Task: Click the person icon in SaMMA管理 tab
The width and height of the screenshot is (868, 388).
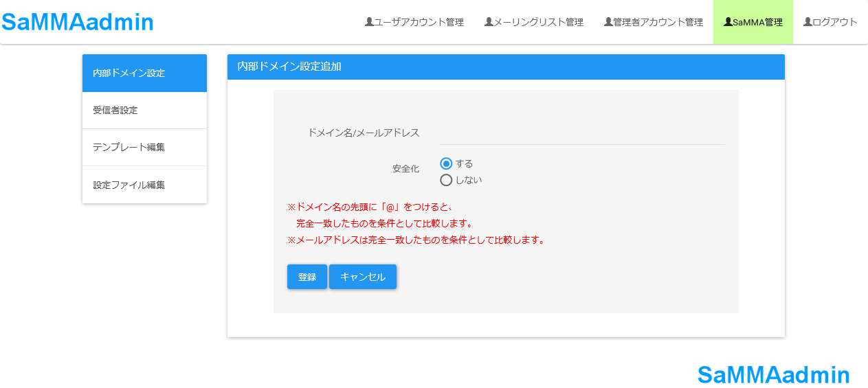Action: point(728,22)
